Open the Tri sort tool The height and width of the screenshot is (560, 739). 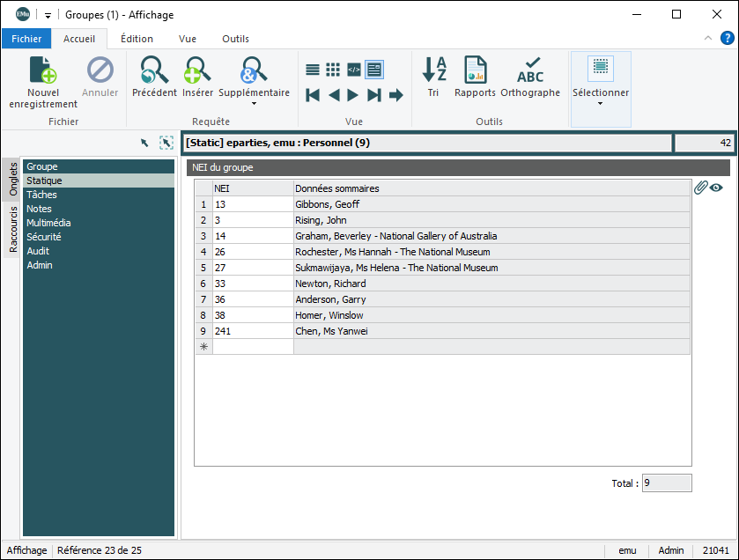pyautogui.click(x=433, y=71)
